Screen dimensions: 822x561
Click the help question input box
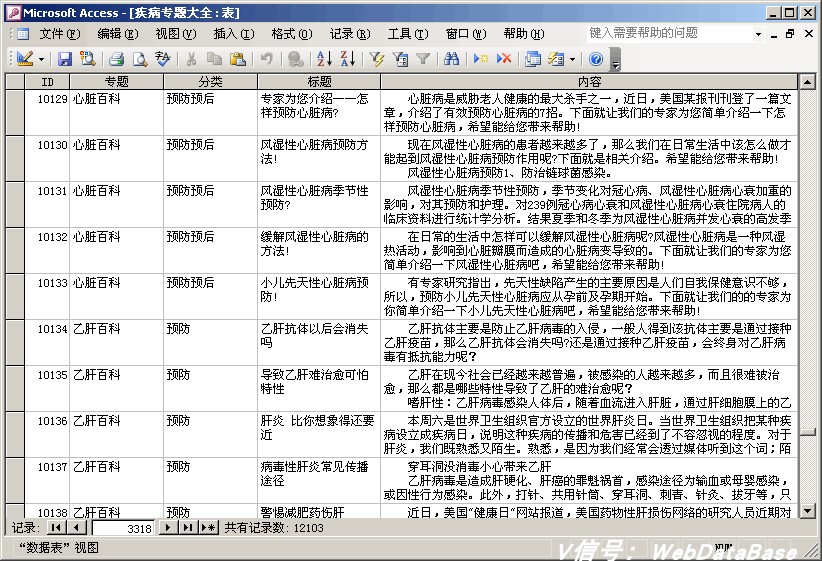[x=669, y=34]
